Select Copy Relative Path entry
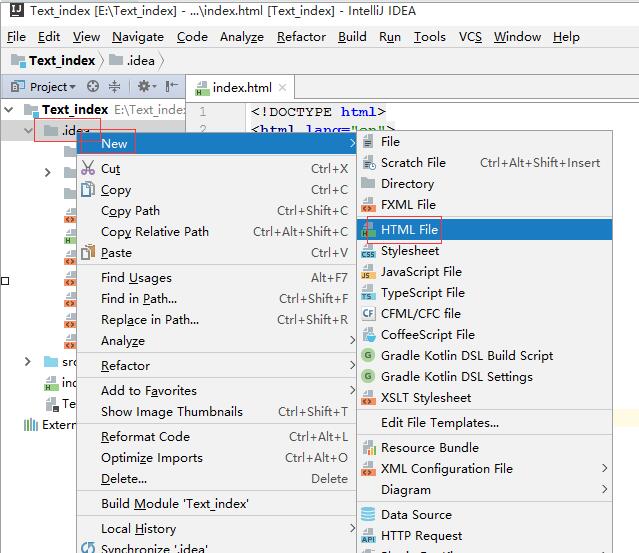This screenshot has width=639, height=553. click(216, 231)
